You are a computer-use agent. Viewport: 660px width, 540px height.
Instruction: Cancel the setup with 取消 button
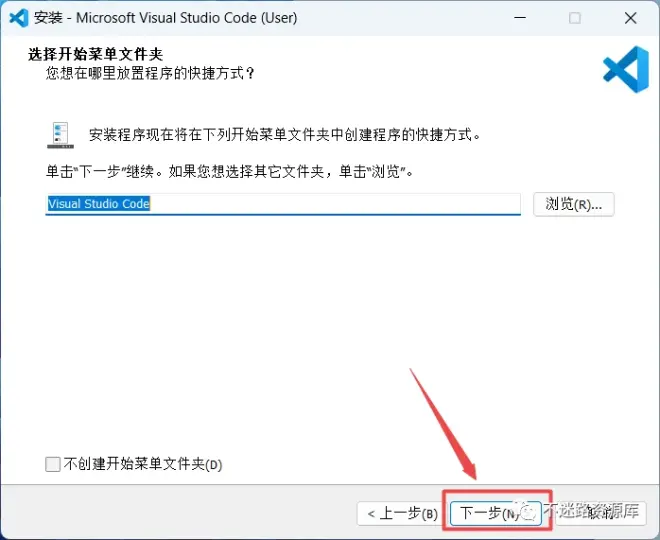point(601,513)
